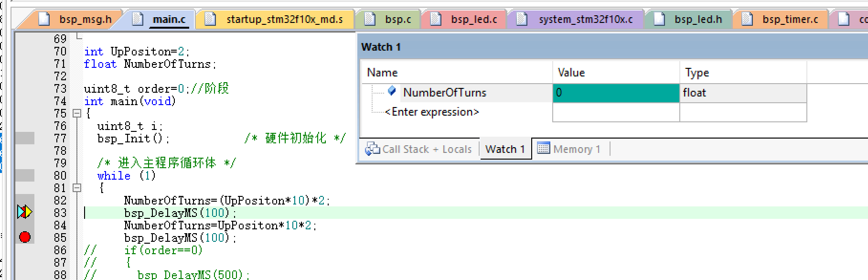Image resolution: width=868 pixels, height=280 pixels.
Task: Click the current-execution arrow on line 83
Action: 25,212
